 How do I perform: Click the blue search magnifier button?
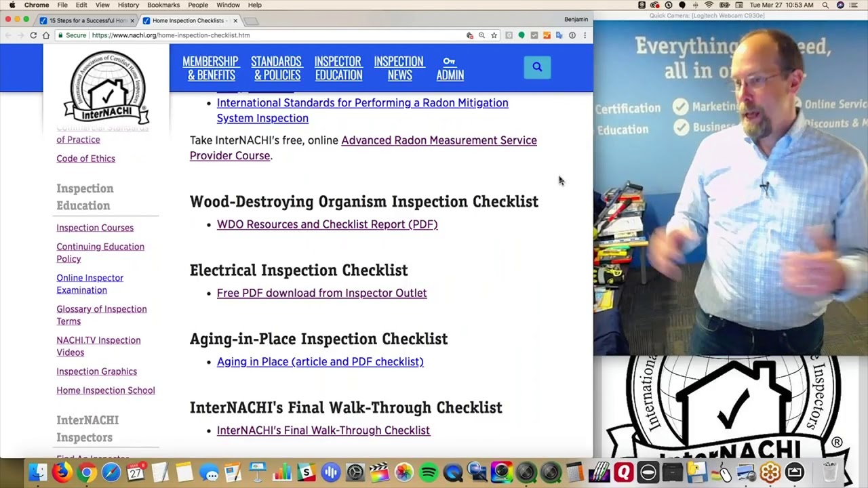point(537,67)
